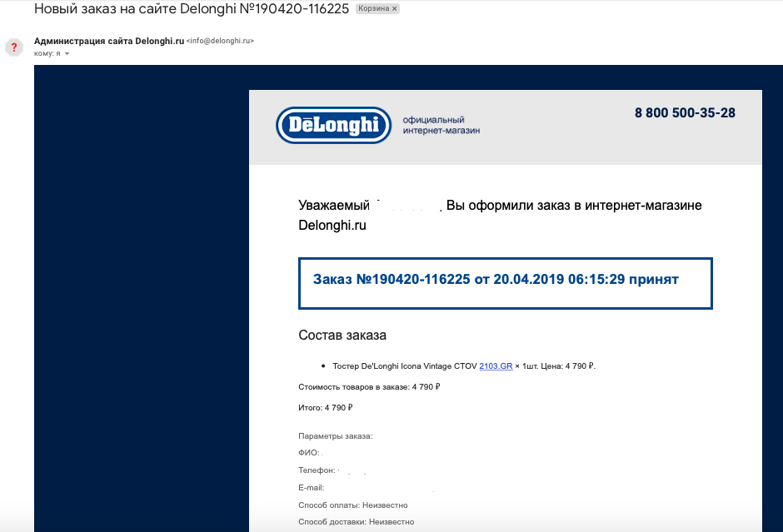Click Способ доставки: Неизвестно line
This screenshot has width=783, height=532.
click(356, 521)
